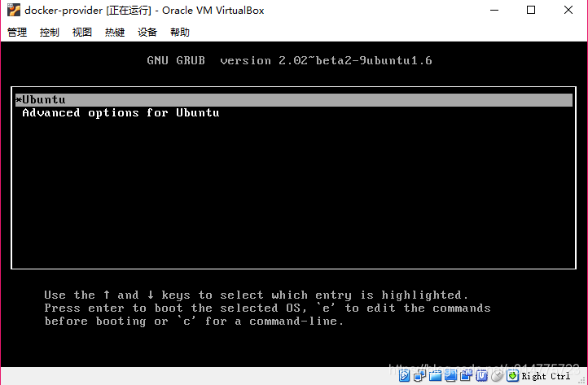588x385 pixels.
Task: Click the mouse integration status icon
Action: pos(498,375)
